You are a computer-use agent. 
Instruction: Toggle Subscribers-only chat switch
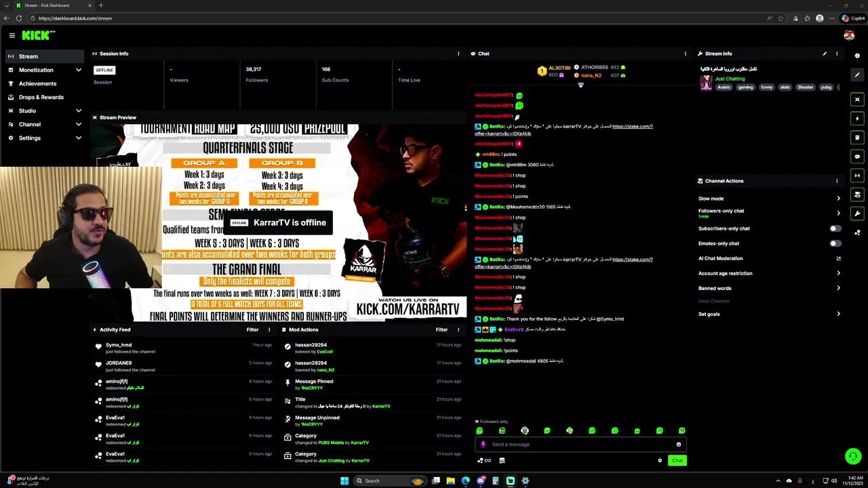pos(835,228)
